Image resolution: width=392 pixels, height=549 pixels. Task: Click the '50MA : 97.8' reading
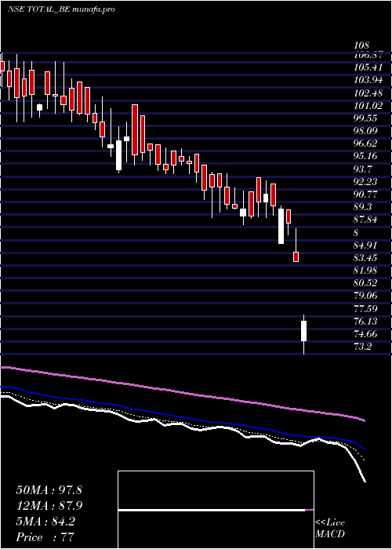[x=49, y=490]
